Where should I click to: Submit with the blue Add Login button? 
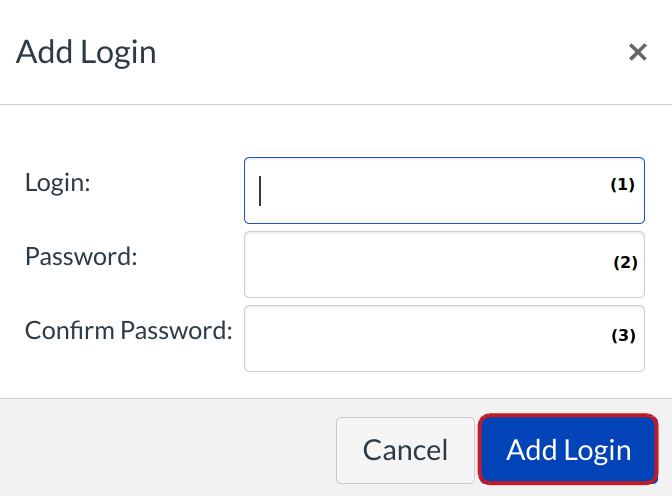[x=568, y=450]
